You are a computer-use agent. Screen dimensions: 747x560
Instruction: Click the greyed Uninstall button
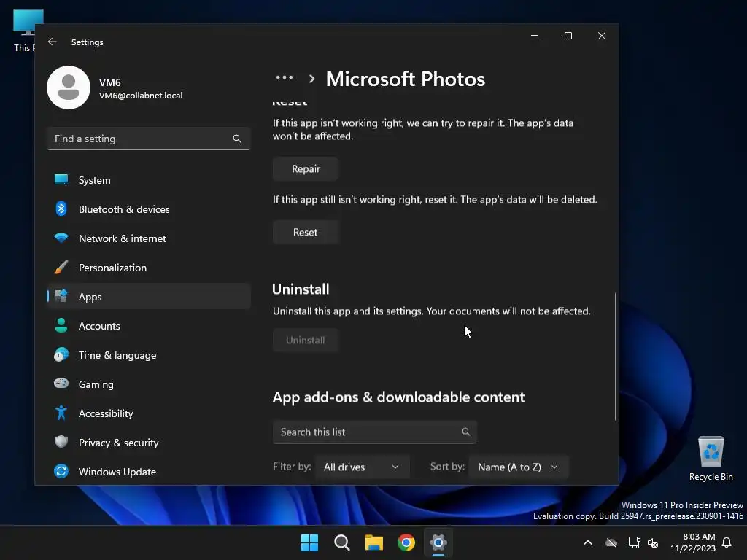[x=306, y=340]
